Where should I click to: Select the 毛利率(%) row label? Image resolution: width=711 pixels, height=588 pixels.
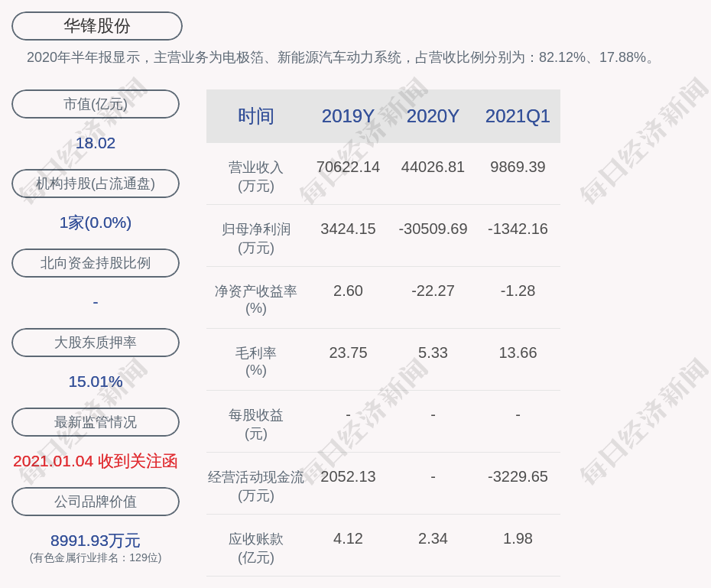(x=256, y=362)
